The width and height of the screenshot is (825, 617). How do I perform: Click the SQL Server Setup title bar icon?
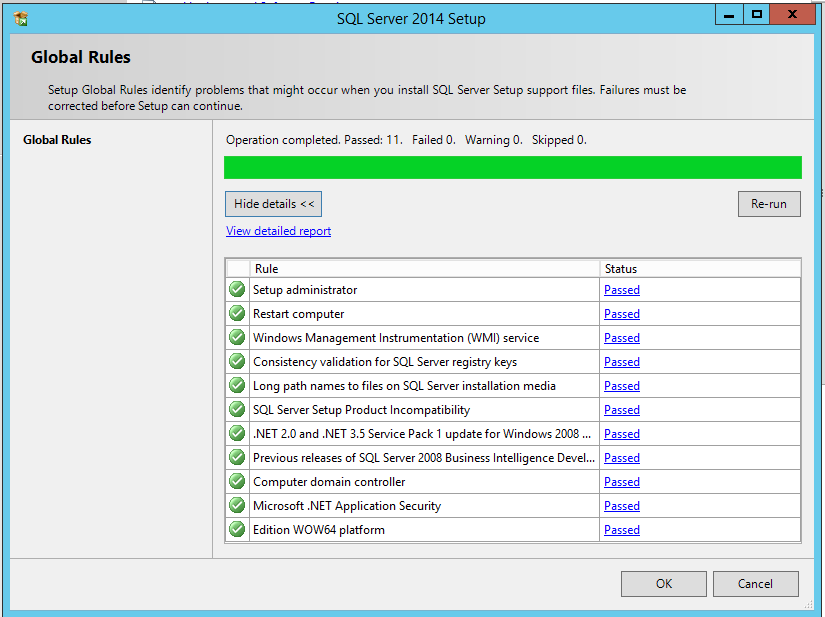[21, 19]
